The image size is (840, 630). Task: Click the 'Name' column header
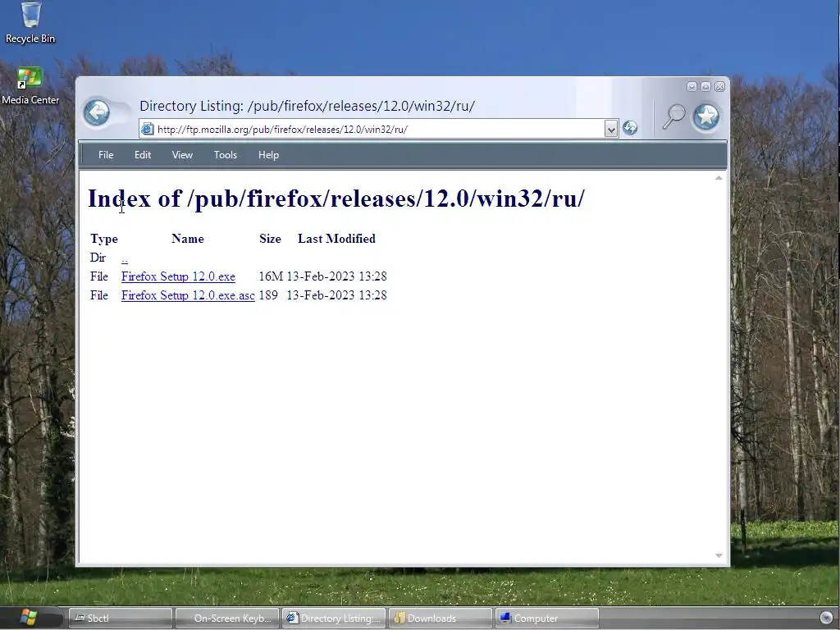(x=188, y=239)
